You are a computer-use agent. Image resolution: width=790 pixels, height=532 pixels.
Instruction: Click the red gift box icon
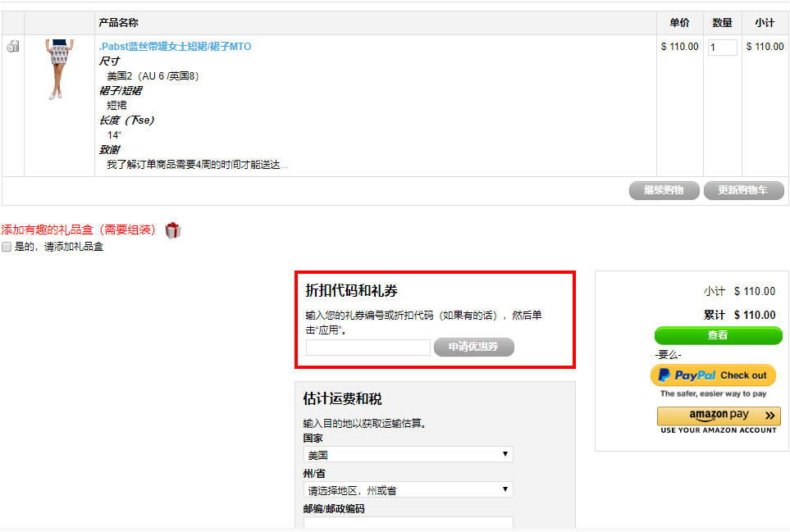[x=172, y=230]
